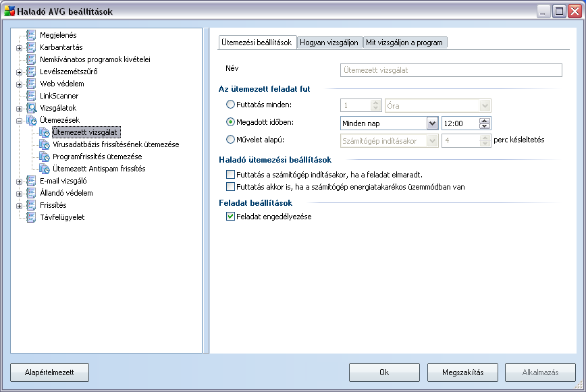Image resolution: width=586 pixels, height=392 pixels.
Task: Expand the Levélszemétszűrő tree node
Action: pos(20,72)
